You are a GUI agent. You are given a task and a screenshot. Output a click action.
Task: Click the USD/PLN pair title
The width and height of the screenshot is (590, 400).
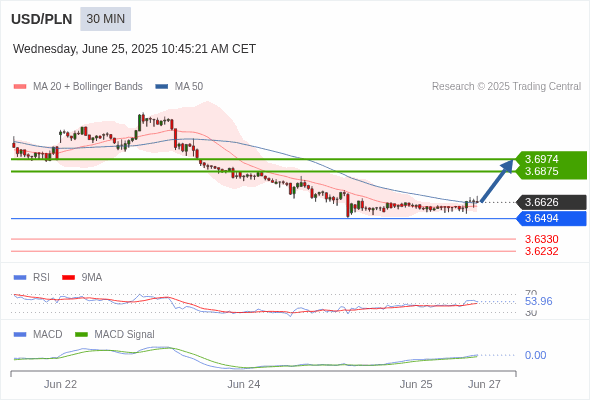tap(41, 19)
